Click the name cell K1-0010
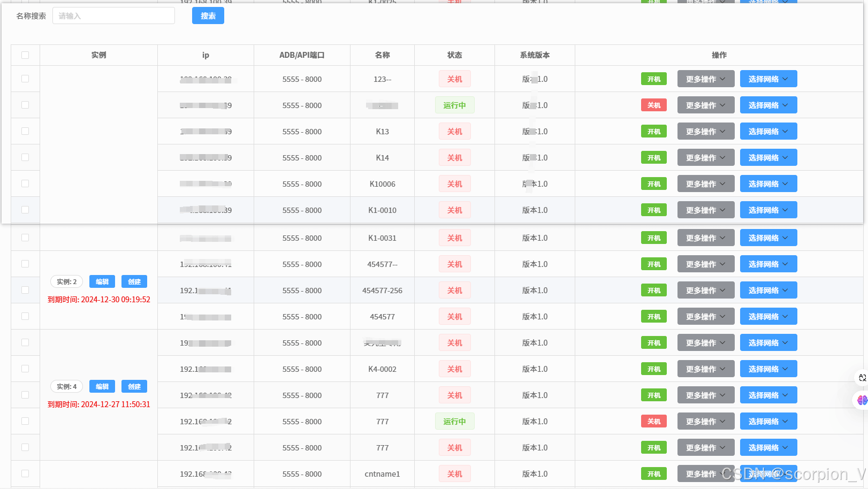Image resolution: width=868 pixels, height=489 pixels. pyautogui.click(x=382, y=210)
